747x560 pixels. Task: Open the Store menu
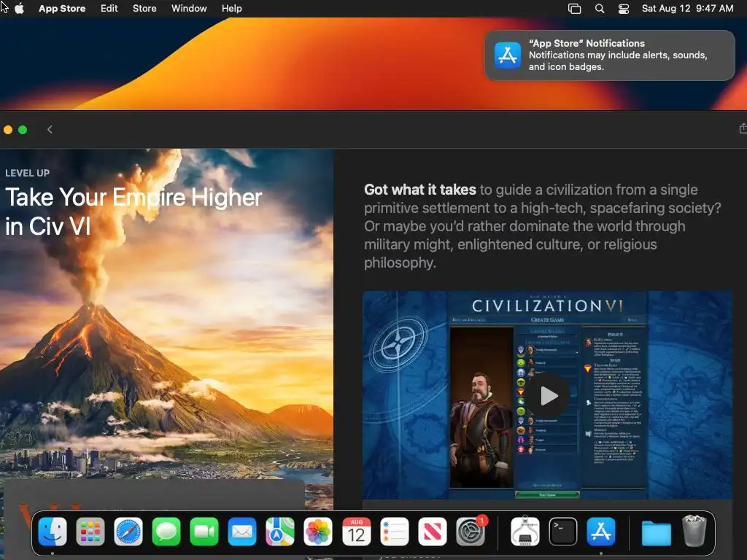point(144,9)
